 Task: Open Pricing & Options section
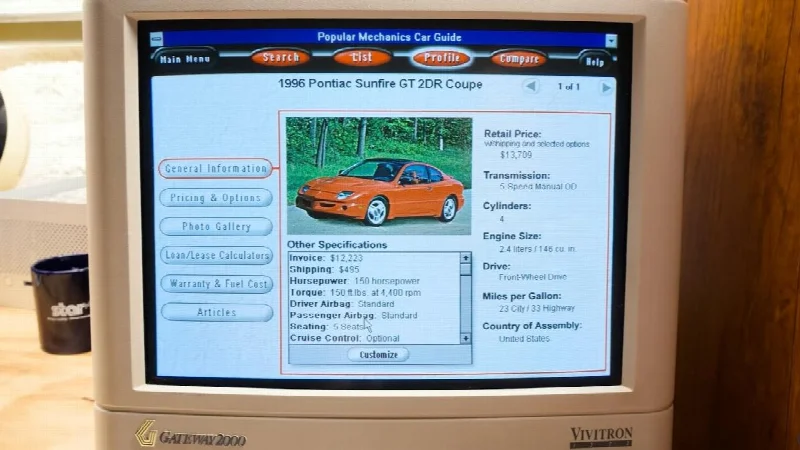216,197
